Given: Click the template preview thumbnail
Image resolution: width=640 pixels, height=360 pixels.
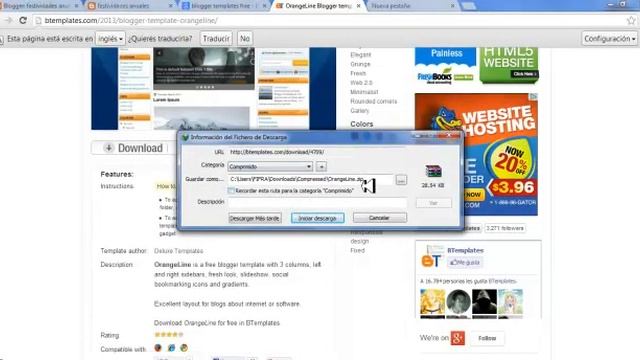Looking at the screenshot, I should click(x=213, y=89).
